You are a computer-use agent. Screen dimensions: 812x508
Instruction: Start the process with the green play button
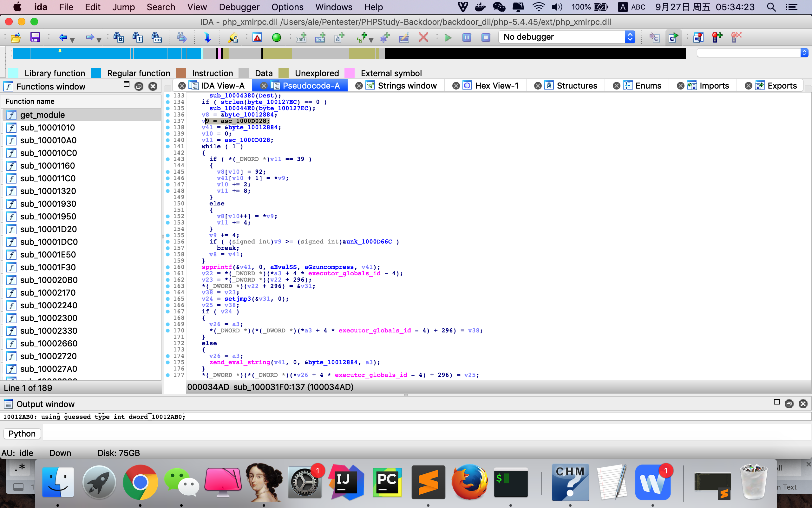click(x=448, y=37)
